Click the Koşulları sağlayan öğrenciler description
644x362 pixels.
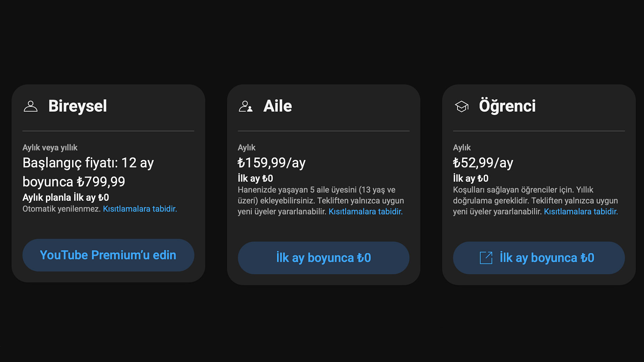pyautogui.click(x=535, y=201)
